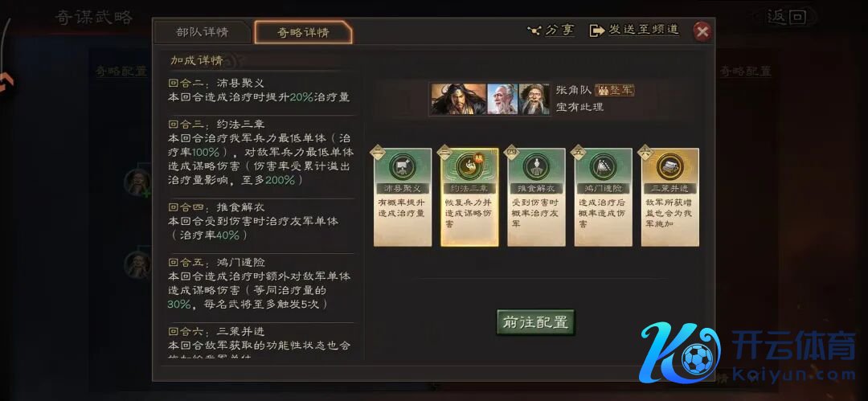
Task: Select the 约法三章 strategy card
Action: coord(469,197)
